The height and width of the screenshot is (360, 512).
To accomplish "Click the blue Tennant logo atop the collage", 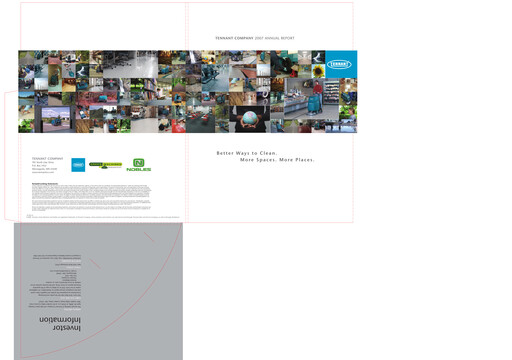I will (341, 64).
